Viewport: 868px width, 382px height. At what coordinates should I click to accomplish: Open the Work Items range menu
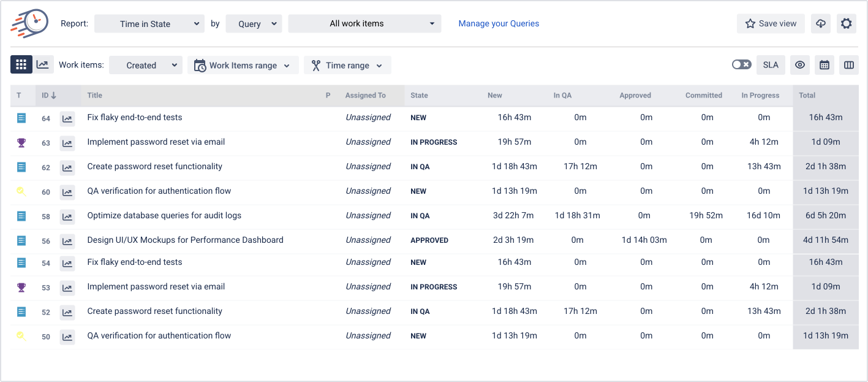tap(243, 66)
